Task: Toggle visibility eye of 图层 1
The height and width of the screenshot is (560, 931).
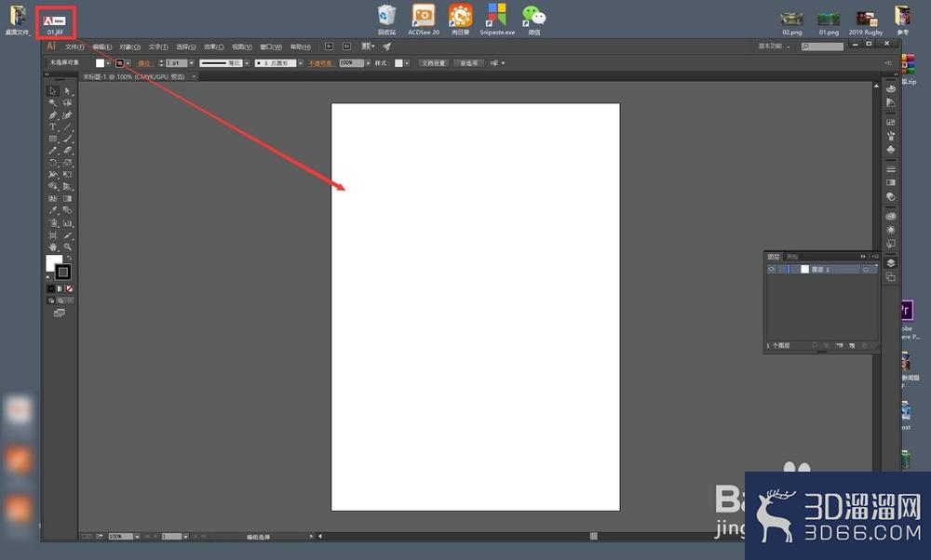Action: [x=771, y=270]
